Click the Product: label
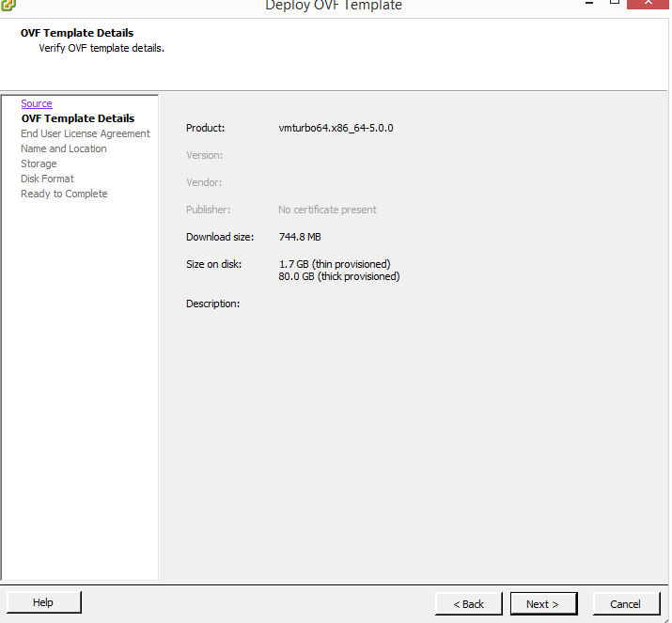The width and height of the screenshot is (672, 623). point(205,128)
